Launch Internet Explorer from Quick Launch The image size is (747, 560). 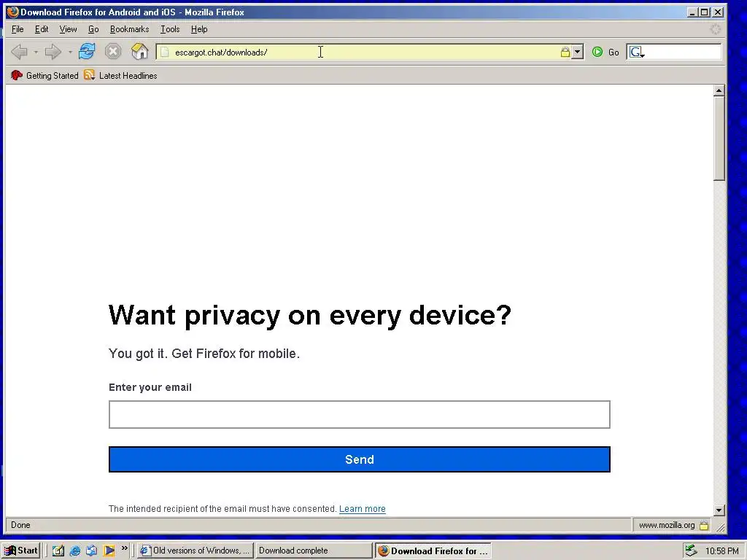click(x=75, y=551)
